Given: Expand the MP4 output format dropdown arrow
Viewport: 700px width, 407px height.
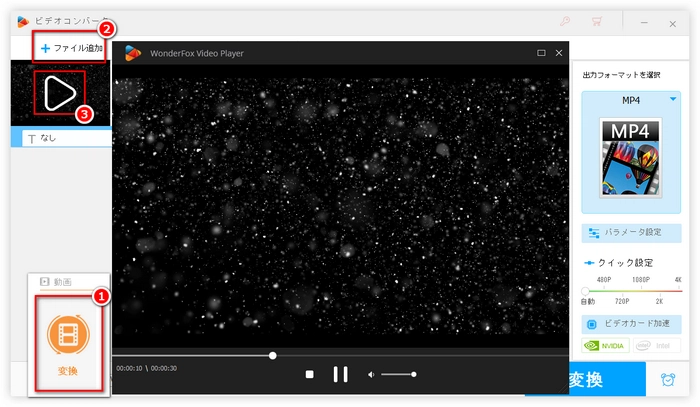Looking at the screenshot, I should [671, 100].
